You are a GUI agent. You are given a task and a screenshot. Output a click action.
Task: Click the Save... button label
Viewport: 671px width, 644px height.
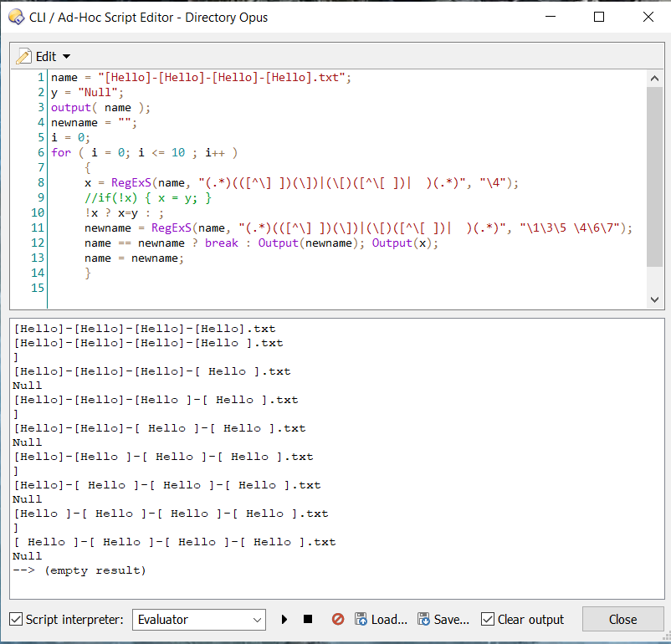pos(452,620)
